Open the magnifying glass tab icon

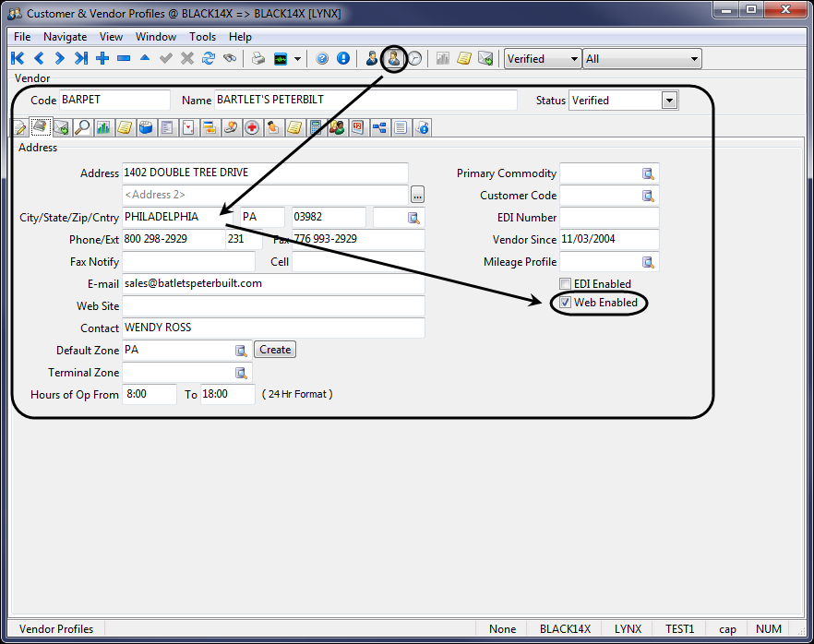tap(82, 127)
